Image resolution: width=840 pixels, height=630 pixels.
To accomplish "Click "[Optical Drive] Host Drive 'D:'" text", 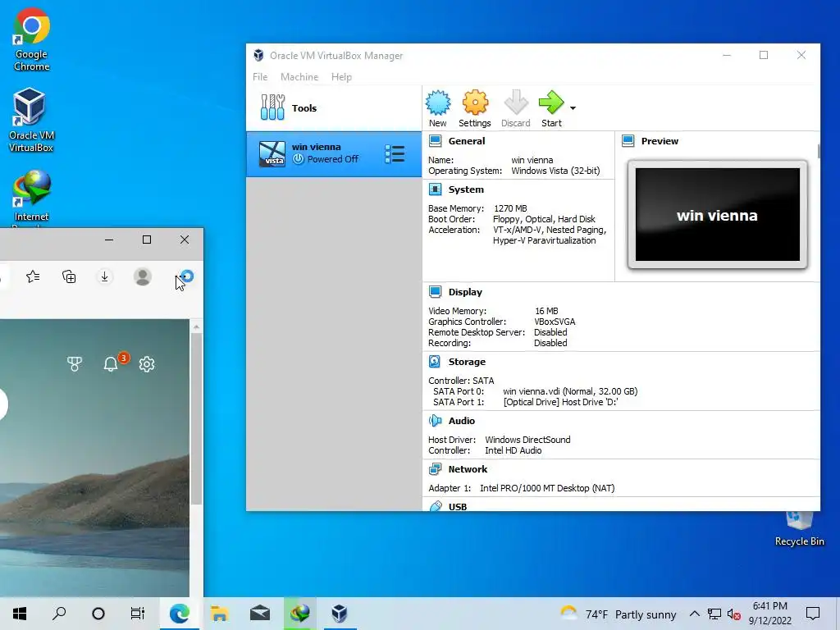I will pyautogui.click(x=560, y=402).
